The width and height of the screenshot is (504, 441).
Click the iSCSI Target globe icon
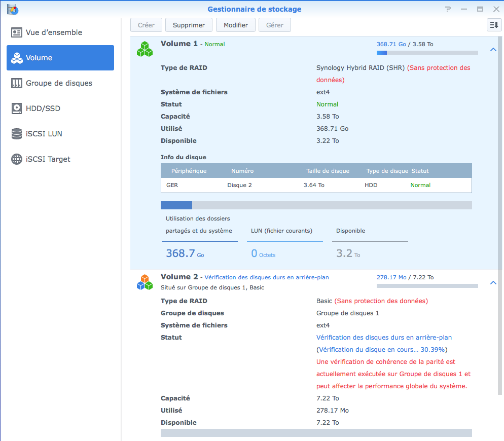(17, 159)
